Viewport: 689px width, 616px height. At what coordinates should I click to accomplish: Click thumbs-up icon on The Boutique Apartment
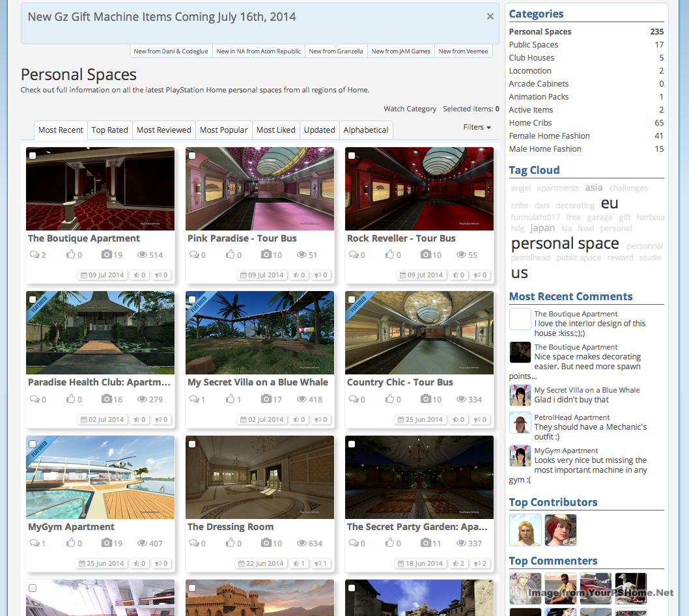[x=71, y=254]
